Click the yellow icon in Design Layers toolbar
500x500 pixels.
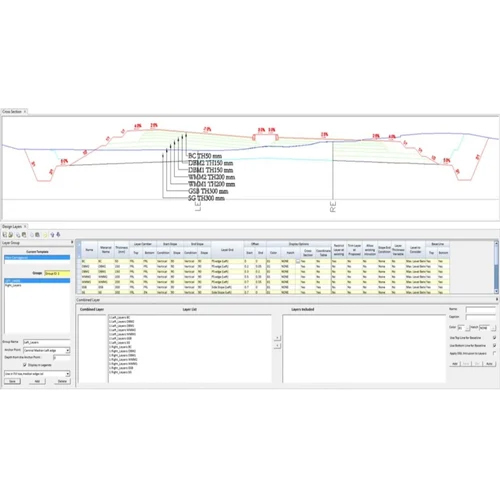(x=45, y=235)
